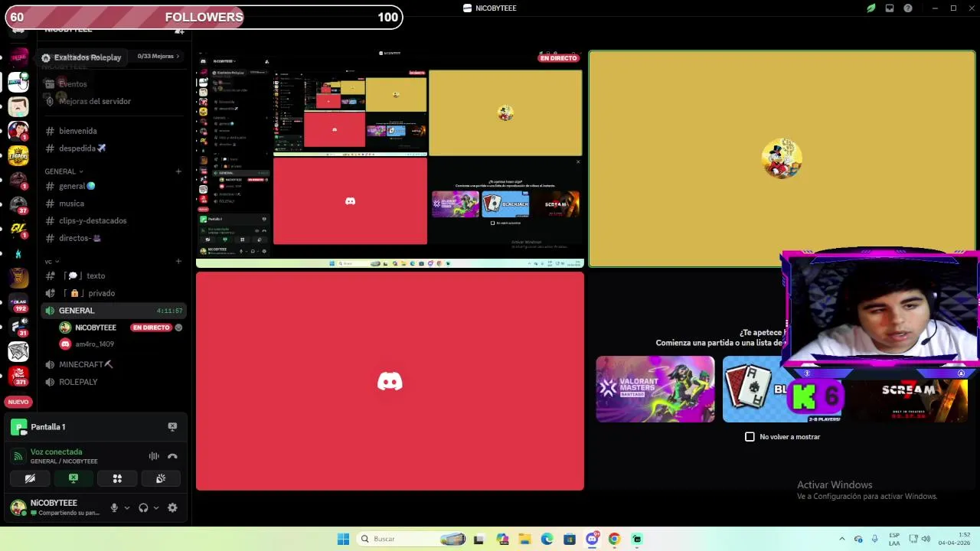Select the GENERAL voice channel

[x=113, y=311]
